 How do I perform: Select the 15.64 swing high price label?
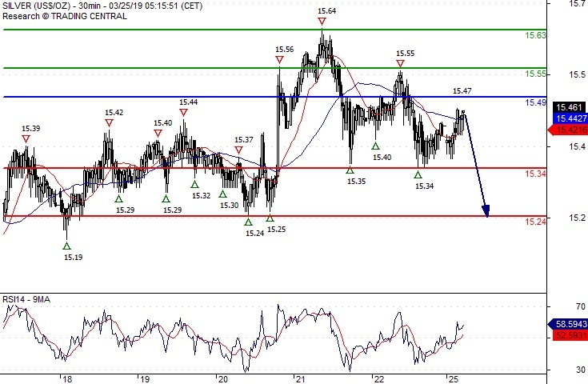[x=326, y=11]
